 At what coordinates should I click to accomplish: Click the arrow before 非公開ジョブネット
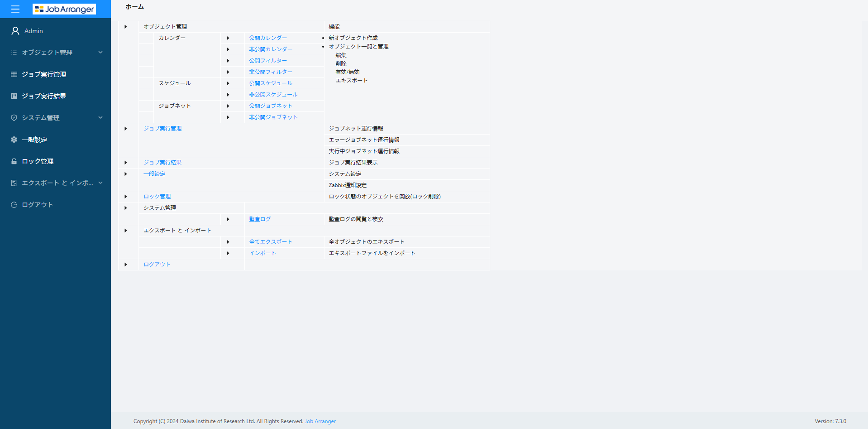(x=228, y=117)
